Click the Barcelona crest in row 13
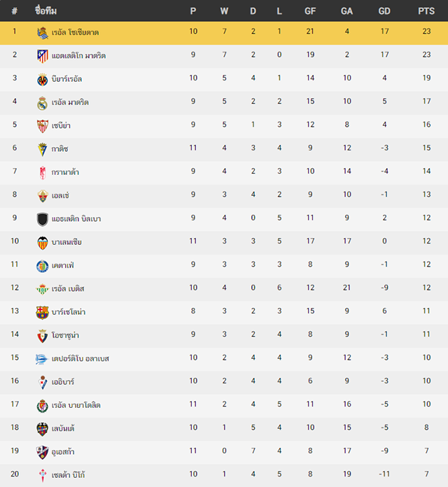Screen dimensions: 448x487 43,313
